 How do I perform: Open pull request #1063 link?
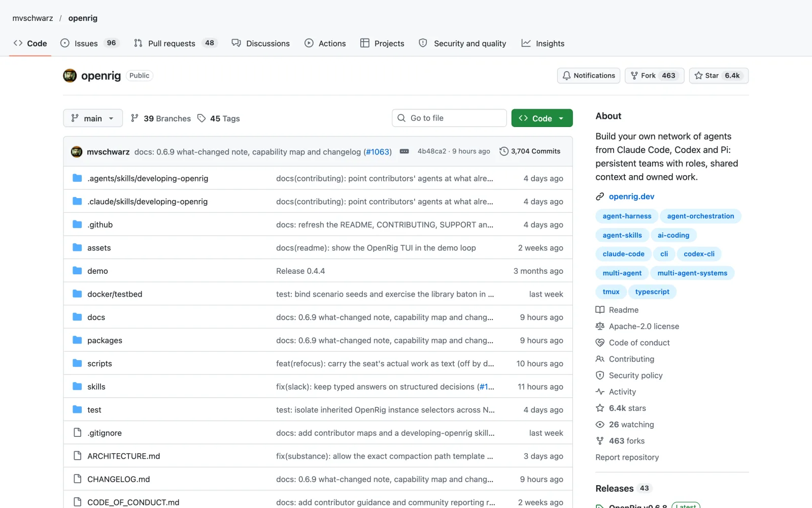378,152
